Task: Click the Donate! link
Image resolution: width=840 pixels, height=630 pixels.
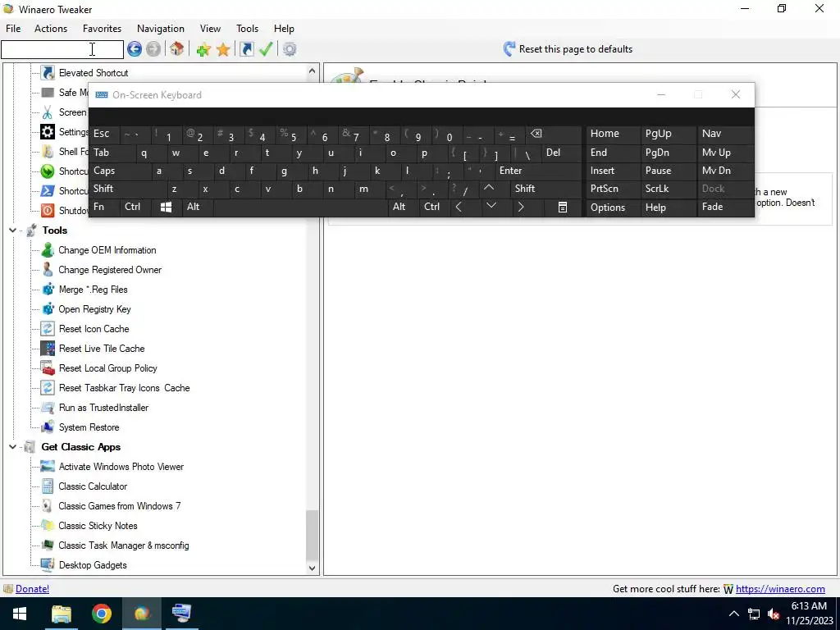Action: (32, 589)
